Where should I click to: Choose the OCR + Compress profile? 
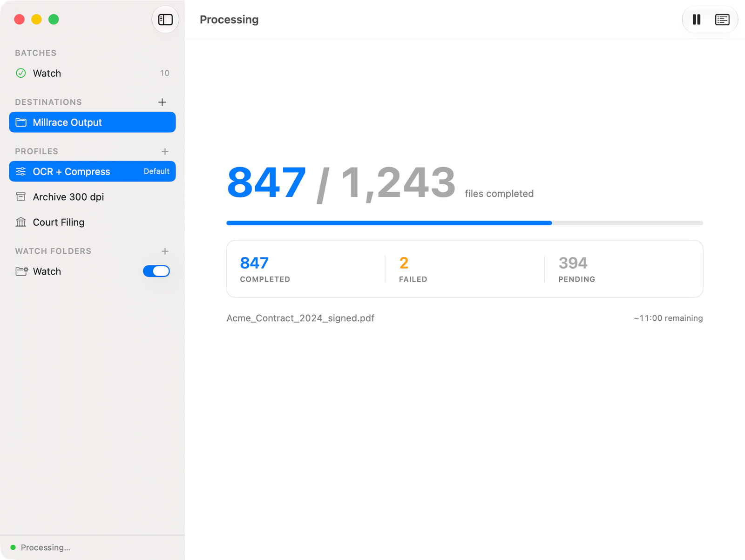(92, 171)
